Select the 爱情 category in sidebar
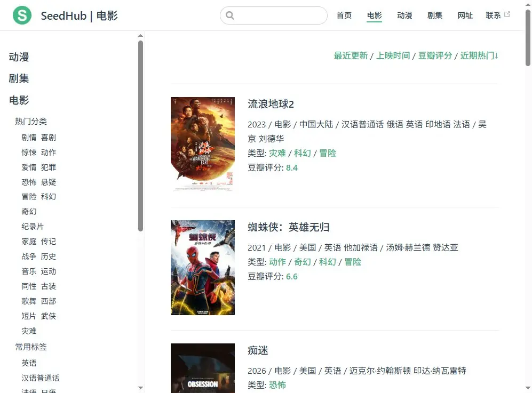The width and height of the screenshot is (532, 393). (x=29, y=167)
